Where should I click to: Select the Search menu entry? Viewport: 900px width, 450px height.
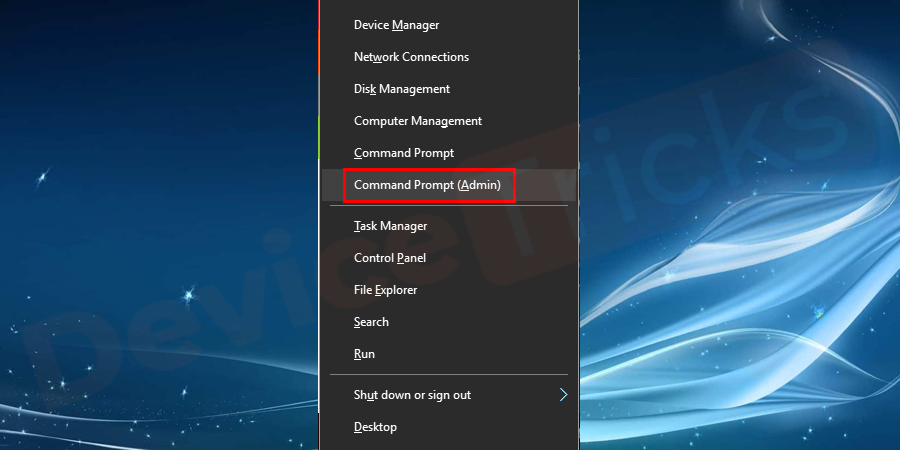click(371, 322)
